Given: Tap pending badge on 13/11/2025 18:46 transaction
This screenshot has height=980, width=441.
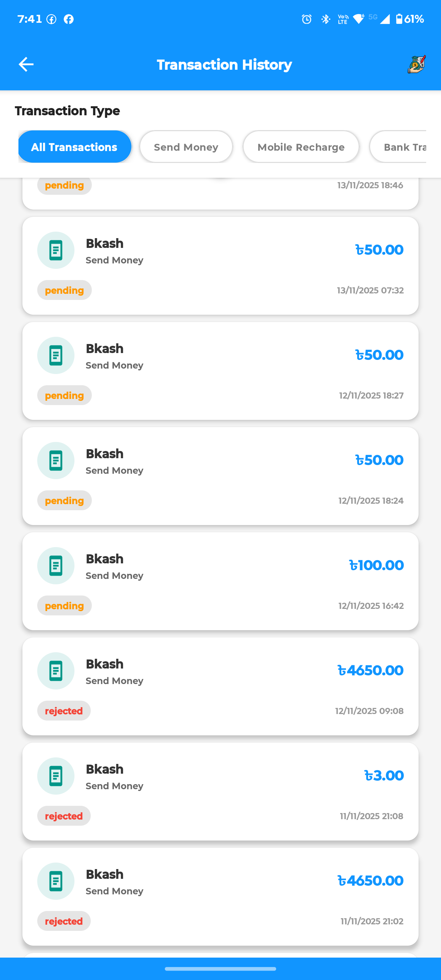Looking at the screenshot, I should (x=64, y=186).
